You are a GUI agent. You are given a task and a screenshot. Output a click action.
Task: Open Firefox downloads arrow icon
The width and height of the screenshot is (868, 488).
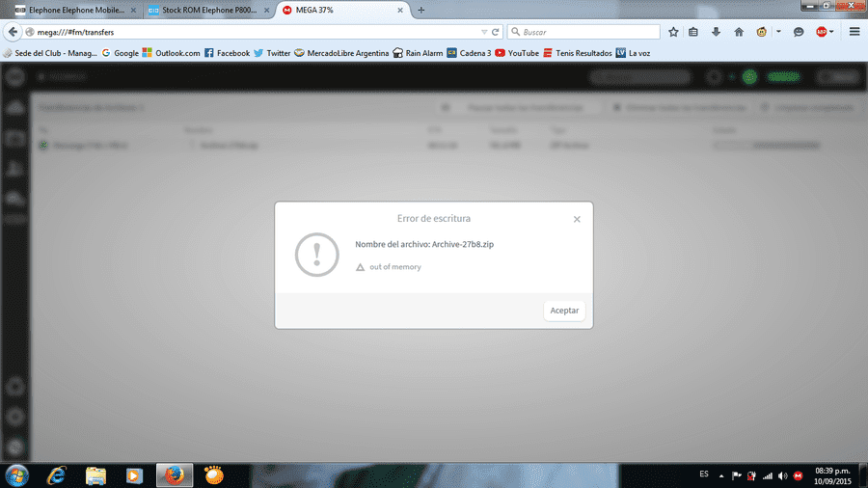pos(716,32)
